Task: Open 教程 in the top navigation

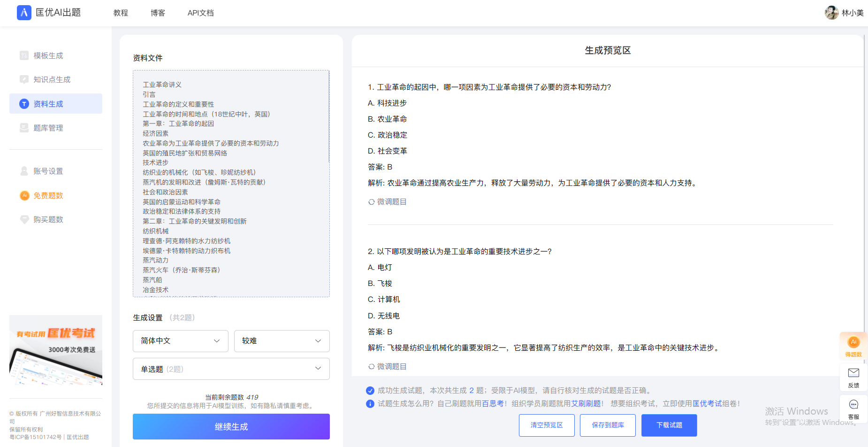Action: pyautogui.click(x=121, y=13)
